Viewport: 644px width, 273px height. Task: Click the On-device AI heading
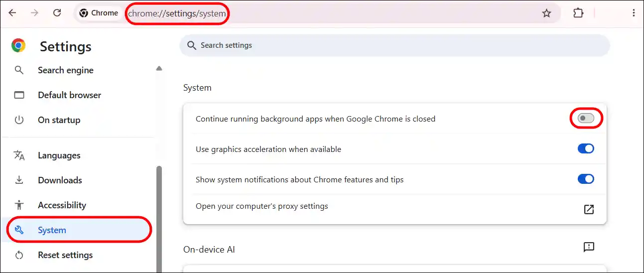point(209,250)
